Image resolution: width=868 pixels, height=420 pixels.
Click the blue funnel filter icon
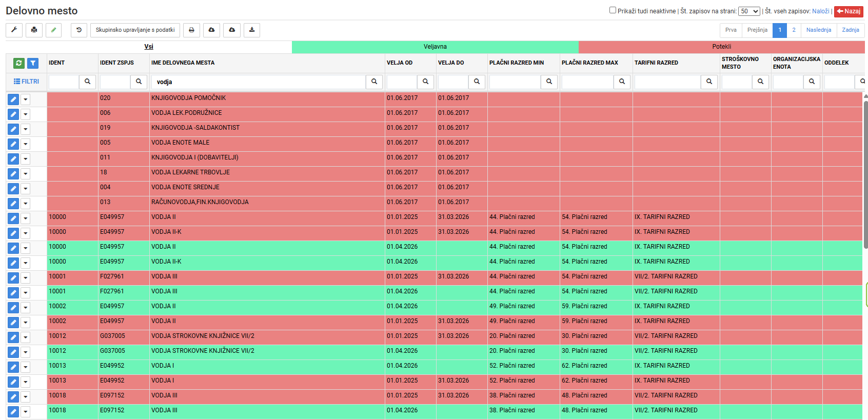coord(33,63)
